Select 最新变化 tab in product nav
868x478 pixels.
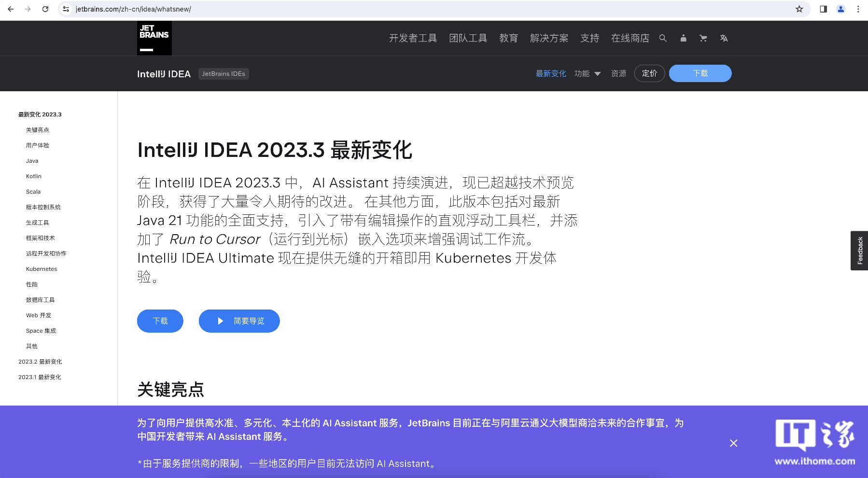pos(551,73)
